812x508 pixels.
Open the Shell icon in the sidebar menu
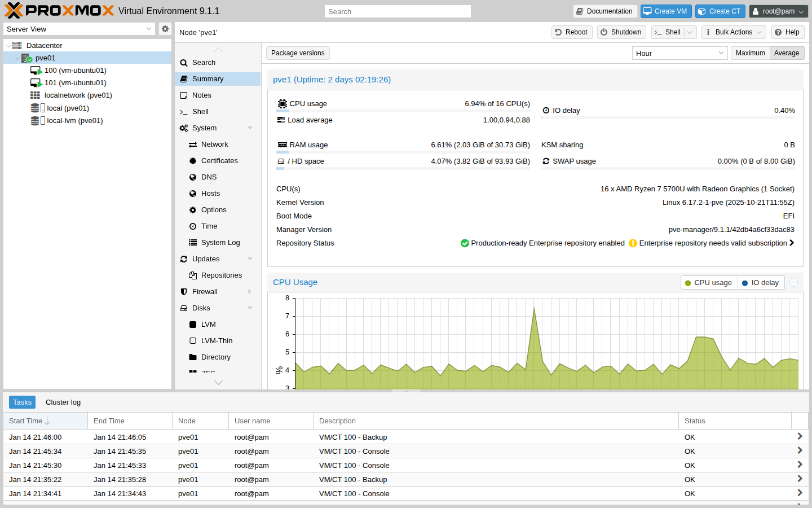[x=183, y=111]
